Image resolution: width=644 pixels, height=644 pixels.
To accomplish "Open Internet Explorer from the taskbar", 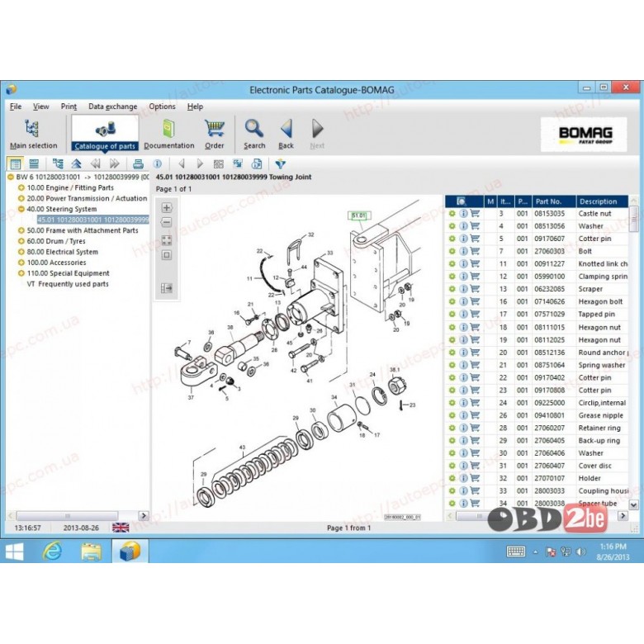I will 53,552.
